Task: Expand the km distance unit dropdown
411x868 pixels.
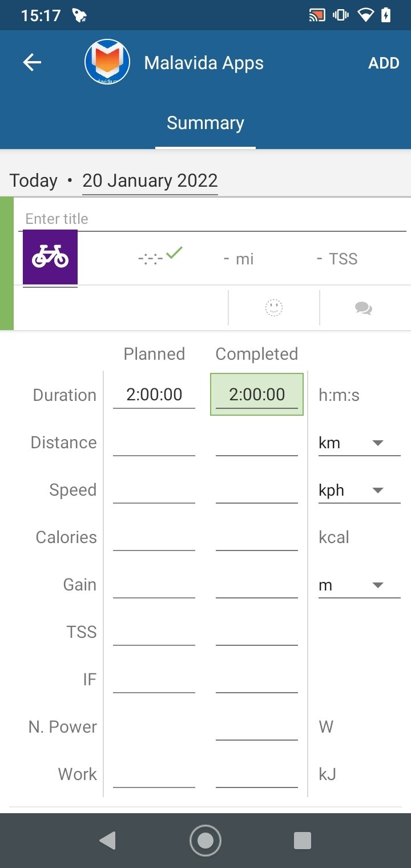Action: coord(360,443)
